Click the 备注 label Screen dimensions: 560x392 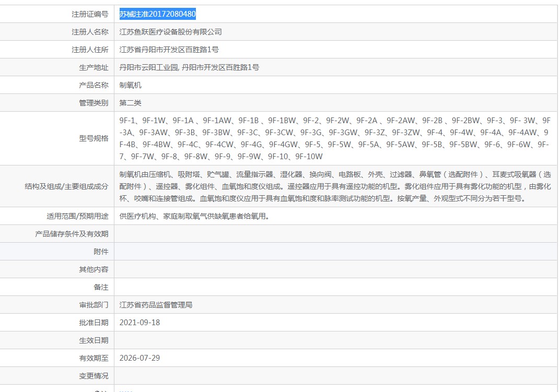[101, 287]
